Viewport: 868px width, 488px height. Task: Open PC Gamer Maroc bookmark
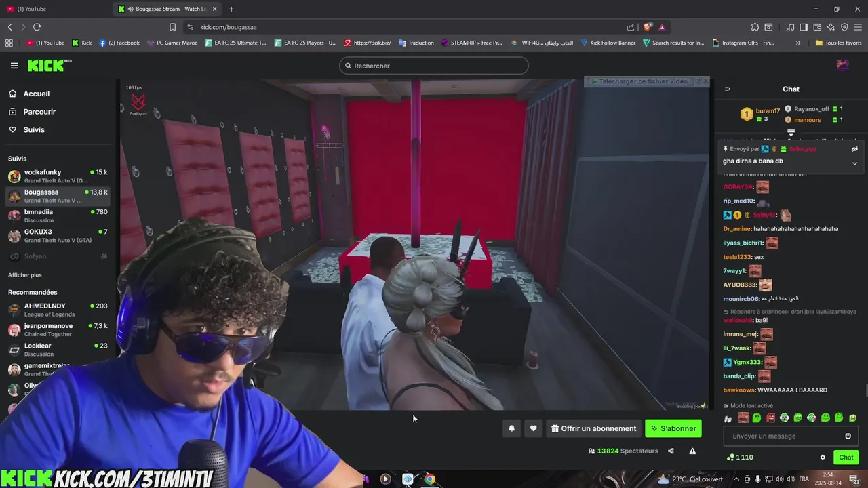[x=172, y=43]
